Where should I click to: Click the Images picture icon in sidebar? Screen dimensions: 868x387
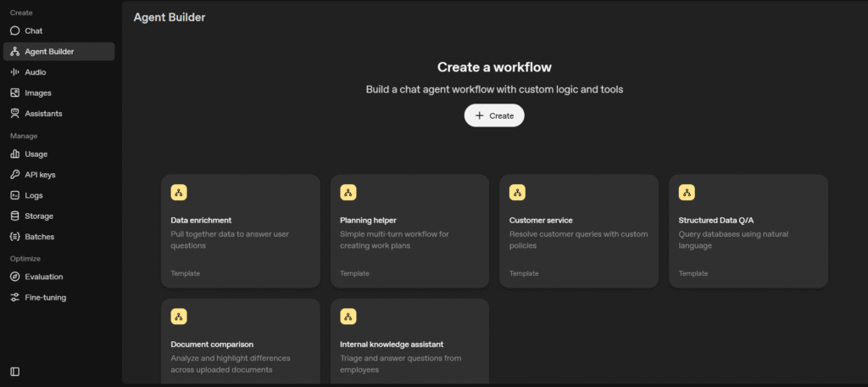click(x=15, y=93)
